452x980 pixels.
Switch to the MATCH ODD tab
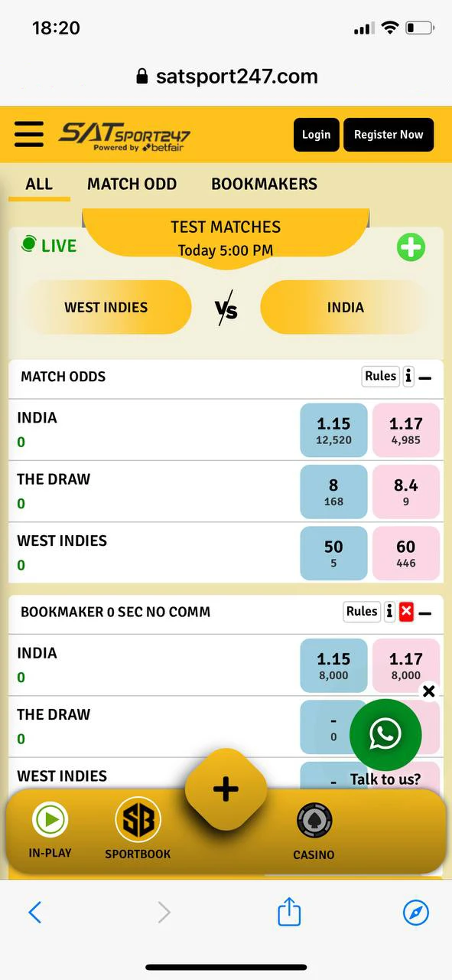tap(132, 184)
